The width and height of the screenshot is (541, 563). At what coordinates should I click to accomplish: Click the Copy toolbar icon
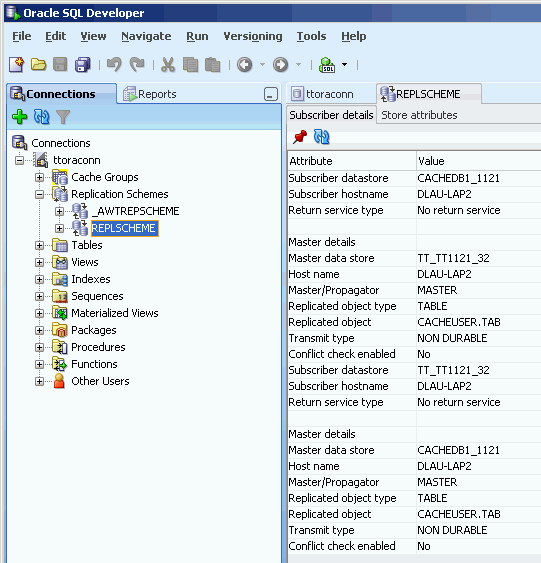pos(190,65)
